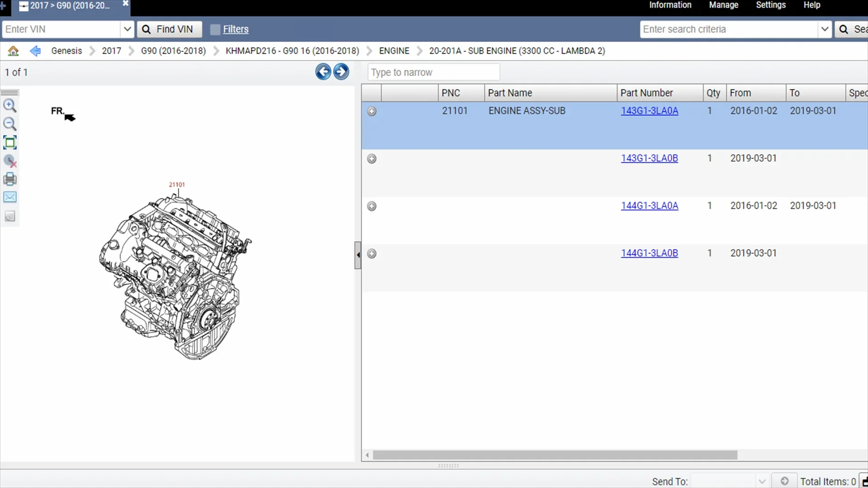The height and width of the screenshot is (488, 868).
Task: Add part 143G1-3LA0A with plus icon
Action: point(372,111)
